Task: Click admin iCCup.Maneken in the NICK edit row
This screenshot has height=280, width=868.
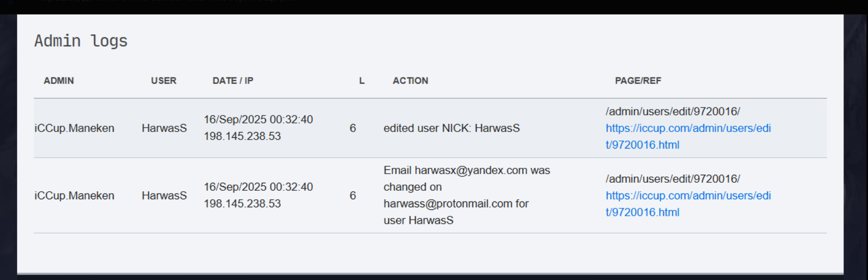Action: pyautogui.click(x=74, y=128)
